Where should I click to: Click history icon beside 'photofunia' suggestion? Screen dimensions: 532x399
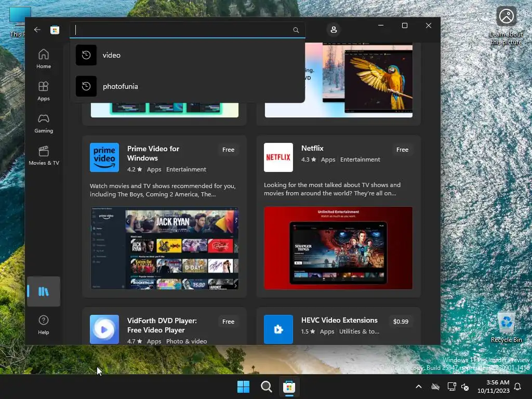[86, 86]
